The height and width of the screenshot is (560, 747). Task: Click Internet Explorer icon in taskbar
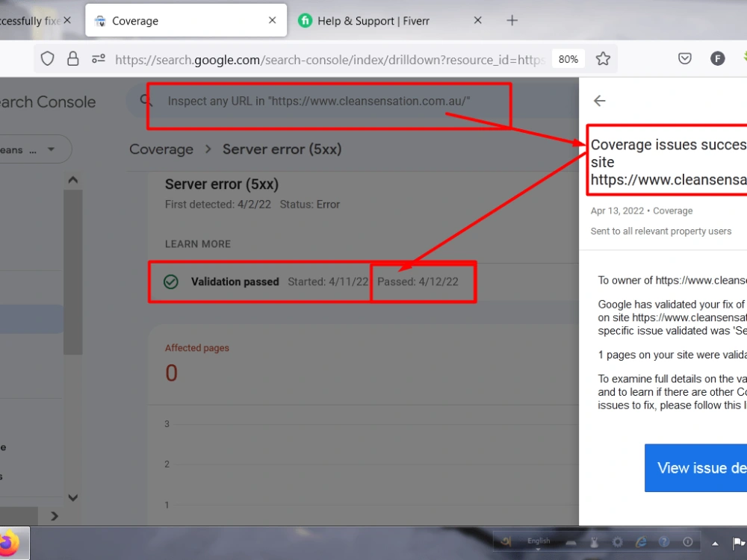pos(641,542)
